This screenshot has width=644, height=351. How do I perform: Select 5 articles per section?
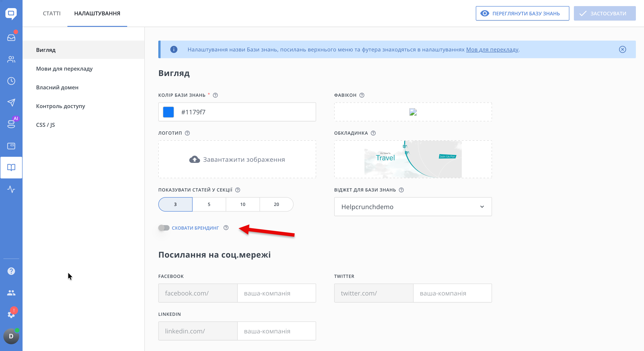(209, 204)
